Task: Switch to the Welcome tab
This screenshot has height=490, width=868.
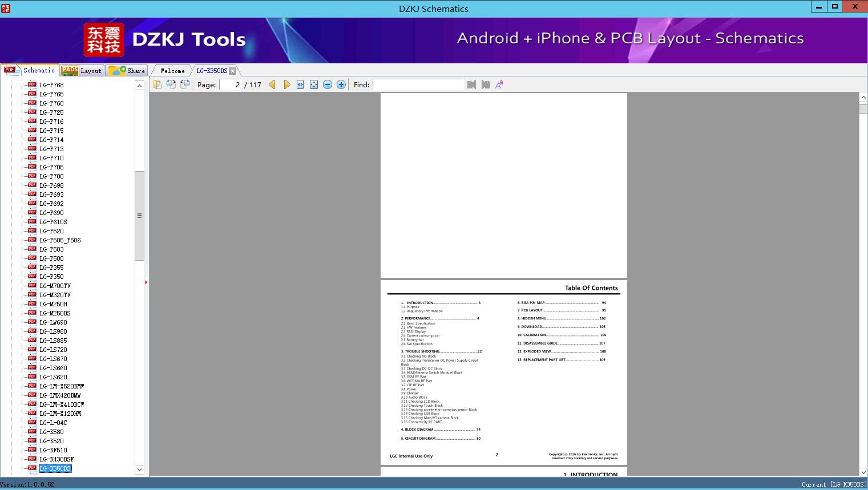Action: tap(172, 71)
